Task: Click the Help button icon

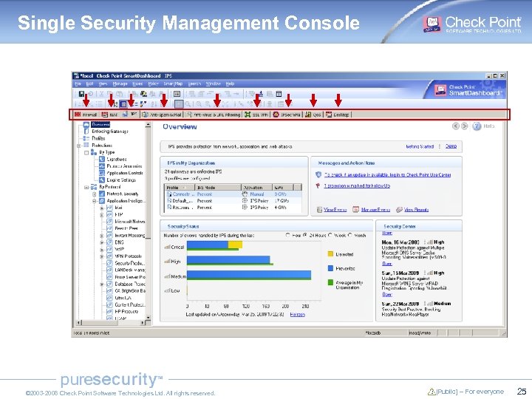Action: (x=477, y=126)
